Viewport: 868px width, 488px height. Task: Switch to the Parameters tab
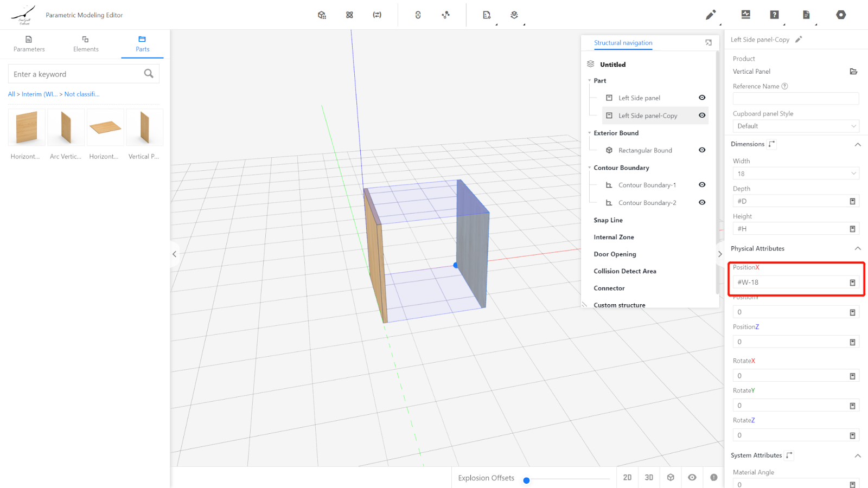click(x=29, y=44)
